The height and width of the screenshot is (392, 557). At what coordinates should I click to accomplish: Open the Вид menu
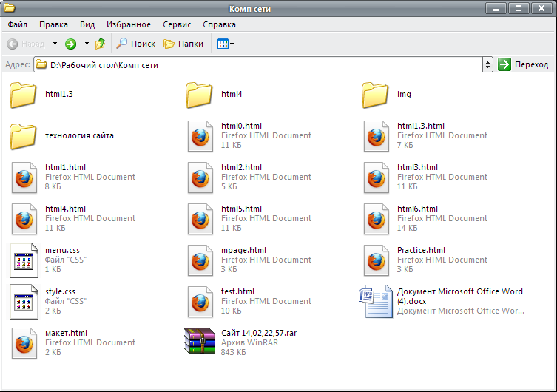[x=87, y=24]
